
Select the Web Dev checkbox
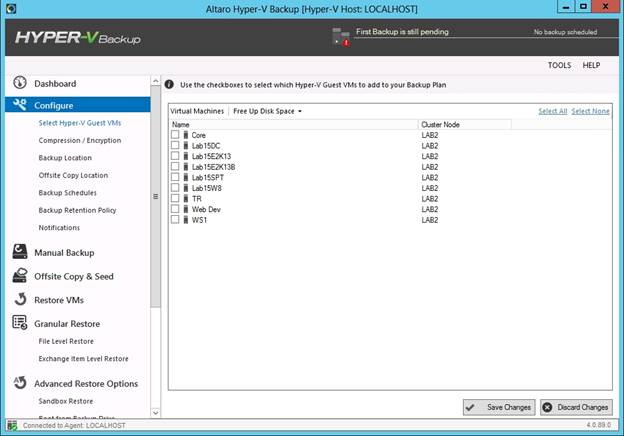point(175,209)
